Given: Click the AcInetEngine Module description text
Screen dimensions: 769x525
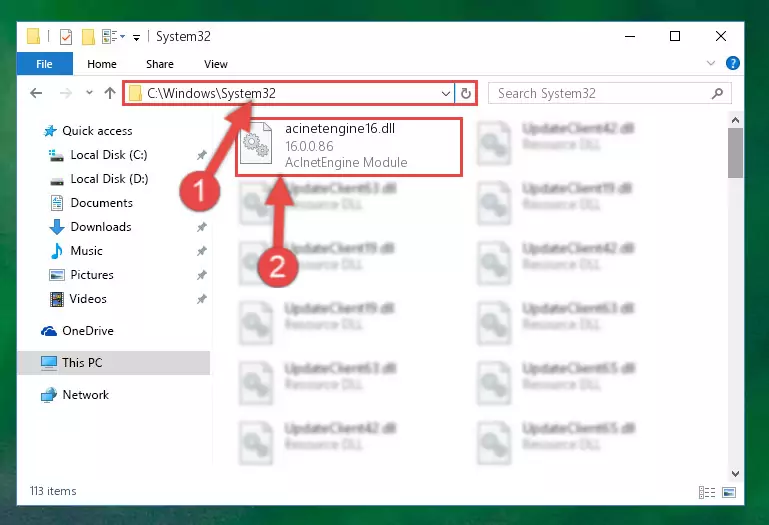Looking at the screenshot, I should 346,162.
